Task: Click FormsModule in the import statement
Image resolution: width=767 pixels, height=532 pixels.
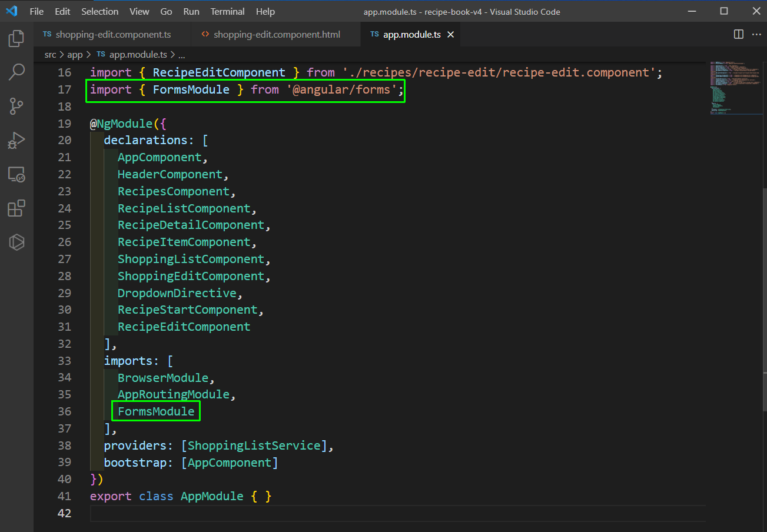Action: pos(191,89)
